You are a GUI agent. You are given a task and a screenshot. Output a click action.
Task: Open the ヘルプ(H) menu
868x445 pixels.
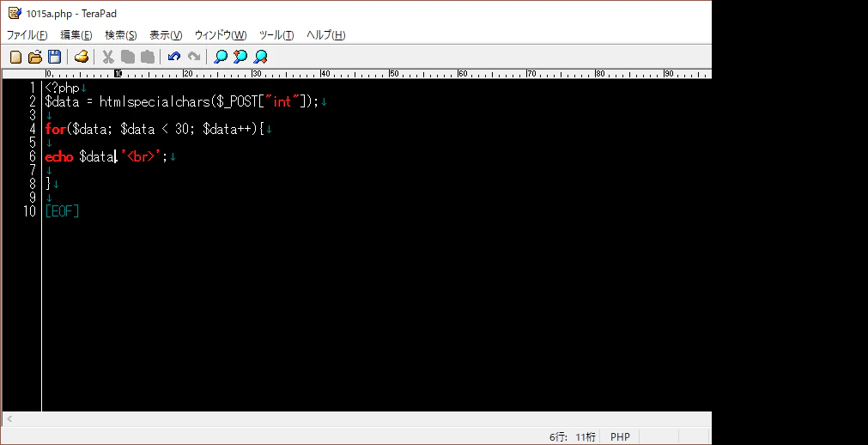pos(325,35)
